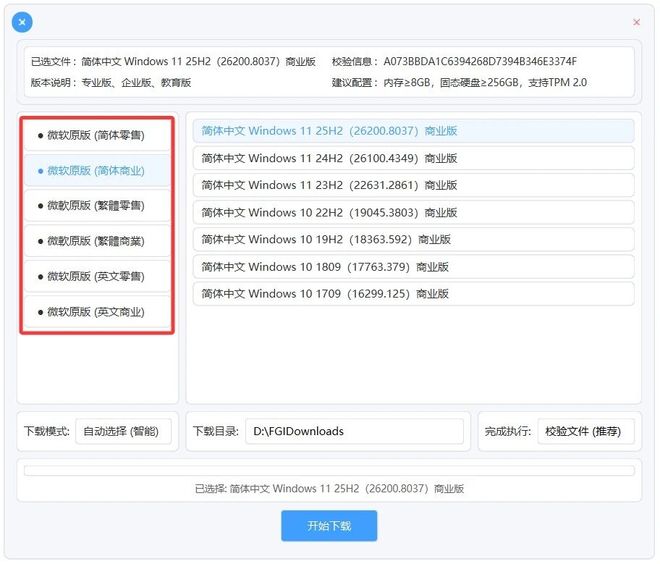Choose 微软原版 (繁體商業) category
Screen dimensions: 660x564
pos(98,241)
